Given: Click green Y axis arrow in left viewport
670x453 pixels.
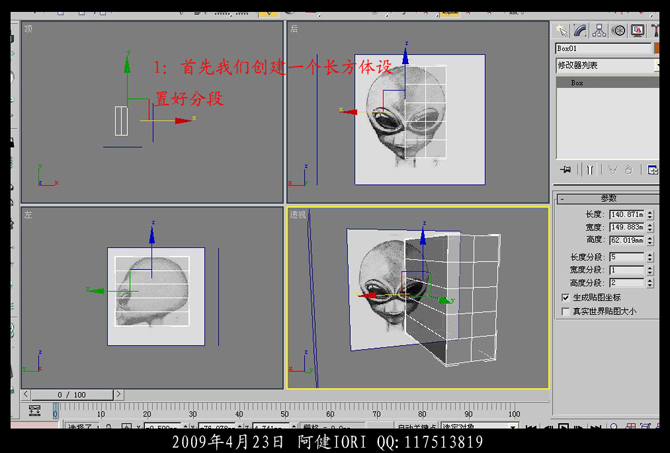Looking at the screenshot, I should 97,291.
